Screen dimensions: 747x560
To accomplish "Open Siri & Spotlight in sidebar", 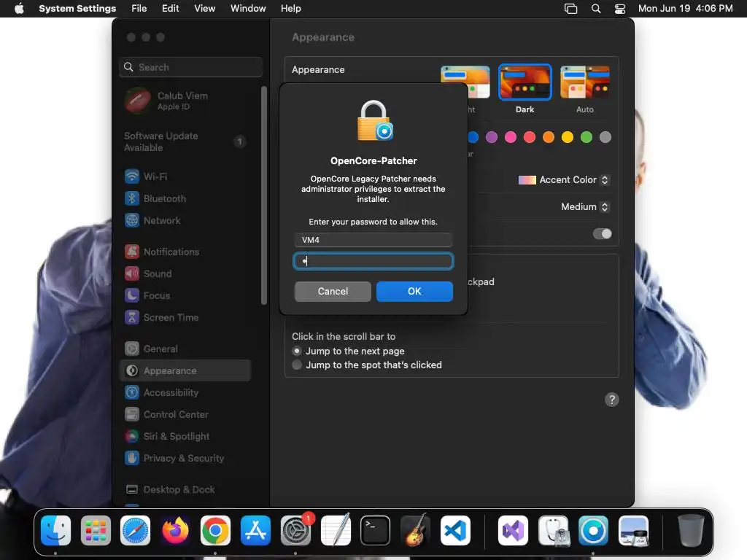I will coord(185,436).
